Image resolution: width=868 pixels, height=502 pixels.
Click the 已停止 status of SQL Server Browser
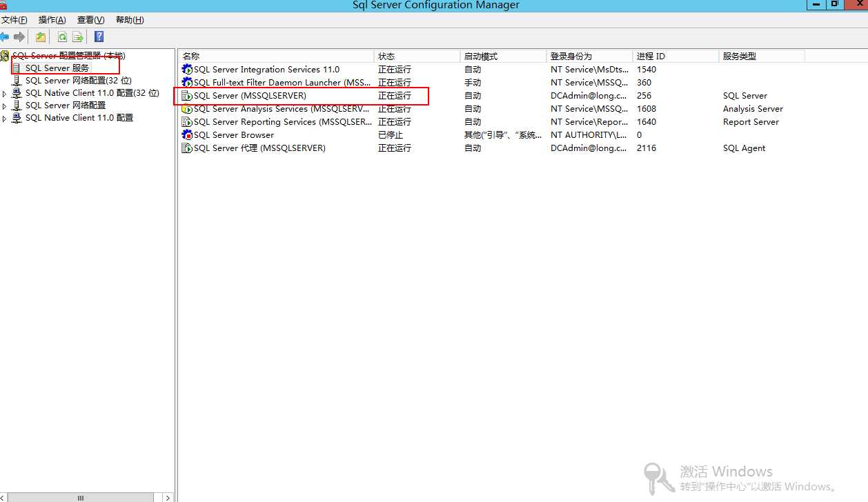click(x=391, y=135)
